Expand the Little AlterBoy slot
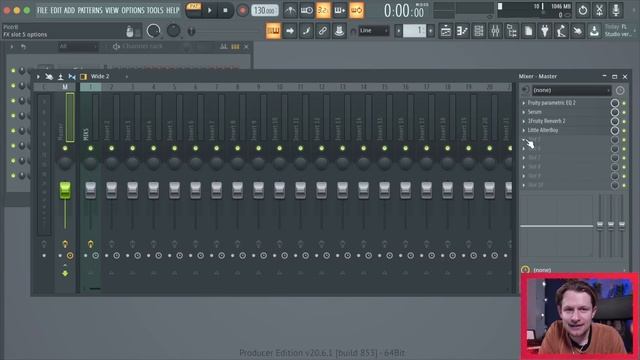640x360 pixels. (524, 130)
